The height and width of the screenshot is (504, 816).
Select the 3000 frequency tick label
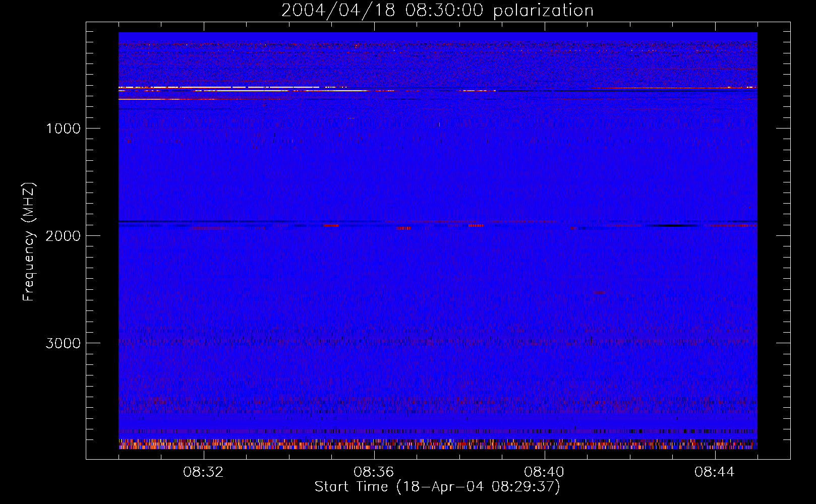click(63, 343)
